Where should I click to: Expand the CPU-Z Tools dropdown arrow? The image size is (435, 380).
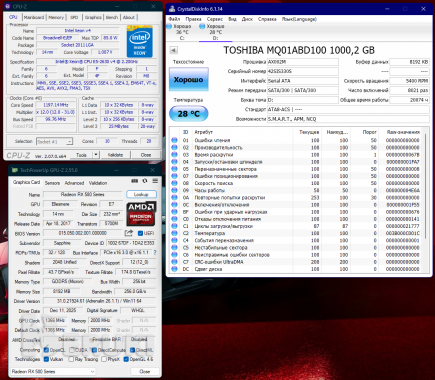point(96,155)
